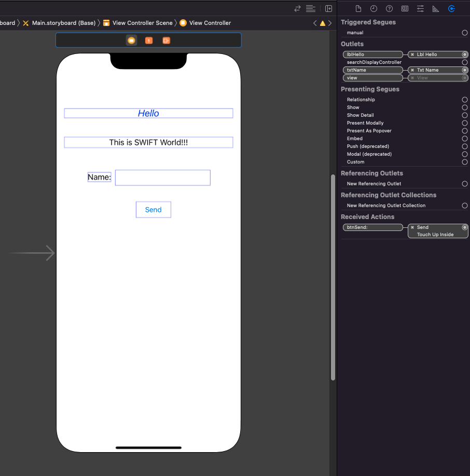Disconnect the txtName outlet connection
This screenshot has width=470, height=476.
click(x=412, y=70)
